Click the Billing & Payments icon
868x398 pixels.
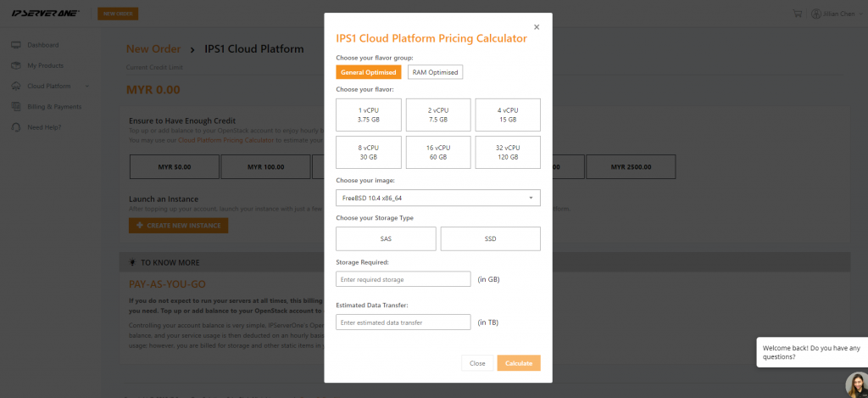click(16, 106)
